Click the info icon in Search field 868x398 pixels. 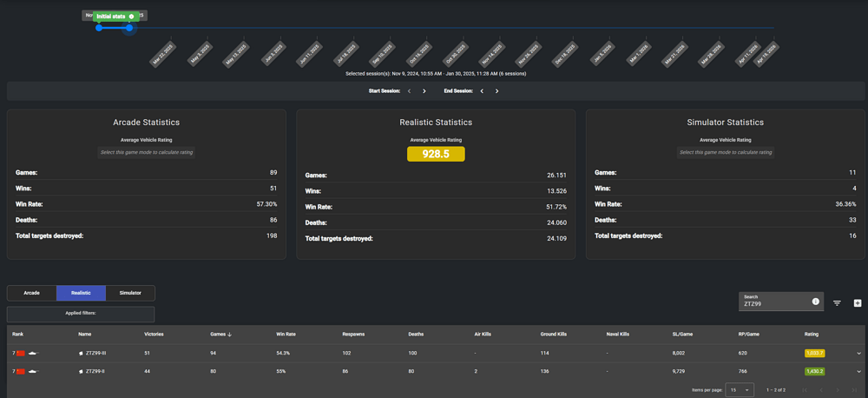coord(815,302)
